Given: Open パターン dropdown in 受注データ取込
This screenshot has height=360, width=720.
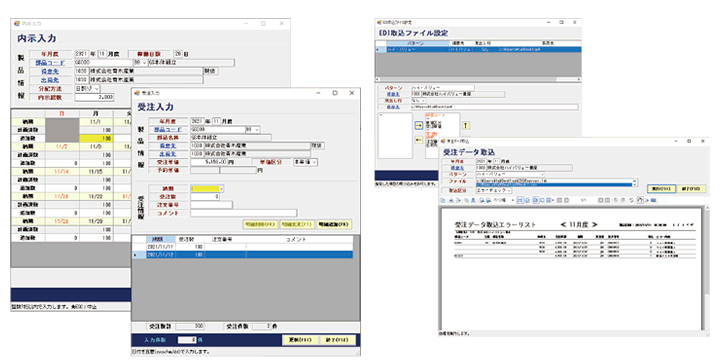Looking at the screenshot, I should [542, 175].
